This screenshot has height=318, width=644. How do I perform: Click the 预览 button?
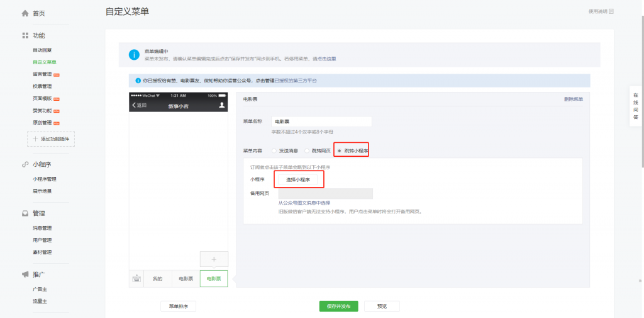tap(382, 307)
